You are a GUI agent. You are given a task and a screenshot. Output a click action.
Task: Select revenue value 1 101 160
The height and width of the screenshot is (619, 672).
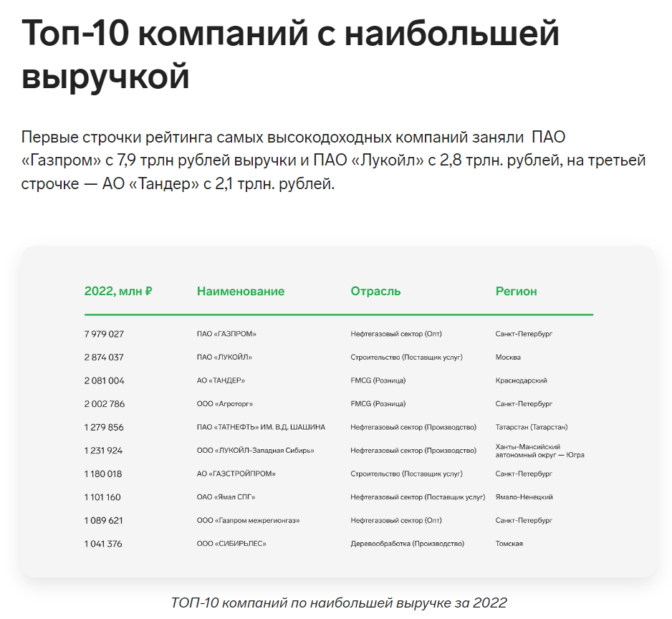coord(103,497)
